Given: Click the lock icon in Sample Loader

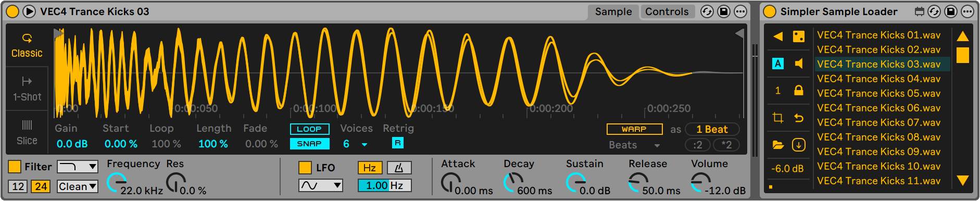Looking at the screenshot, I should tap(798, 91).
